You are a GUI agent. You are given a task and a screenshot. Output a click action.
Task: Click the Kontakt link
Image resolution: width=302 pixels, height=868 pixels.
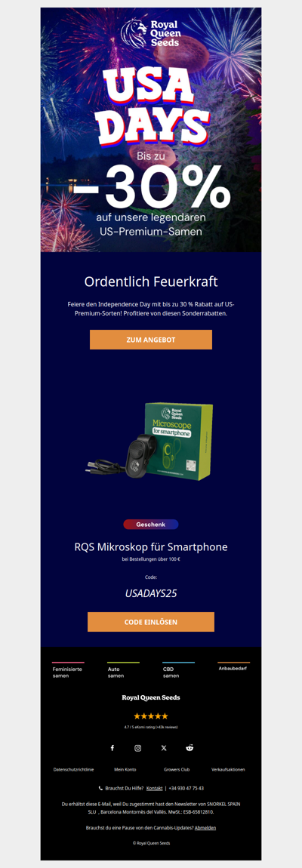(155, 788)
